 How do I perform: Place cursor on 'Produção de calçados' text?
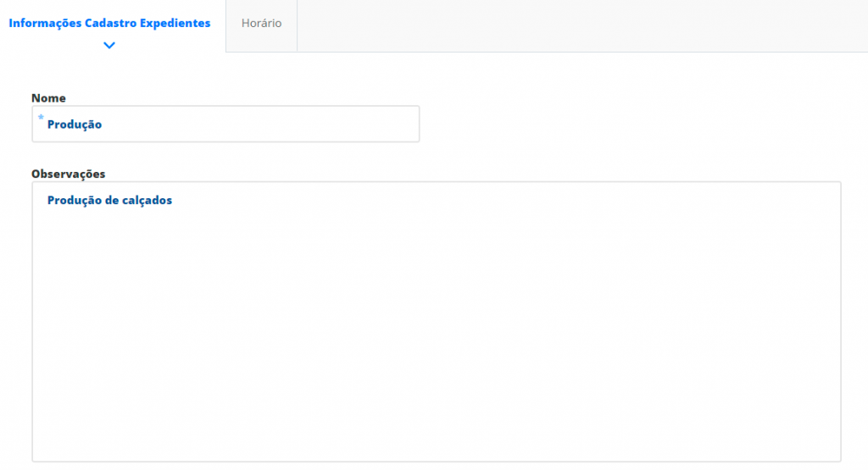[109, 200]
